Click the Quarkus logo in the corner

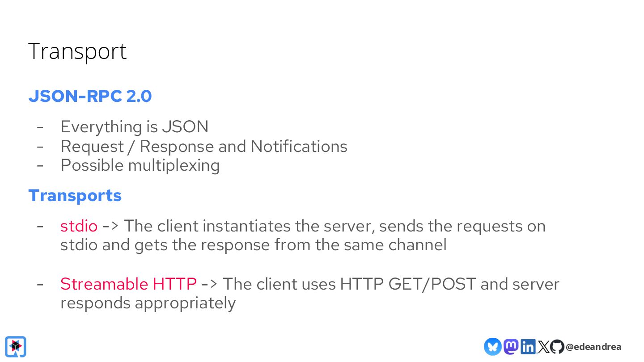click(16, 347)
